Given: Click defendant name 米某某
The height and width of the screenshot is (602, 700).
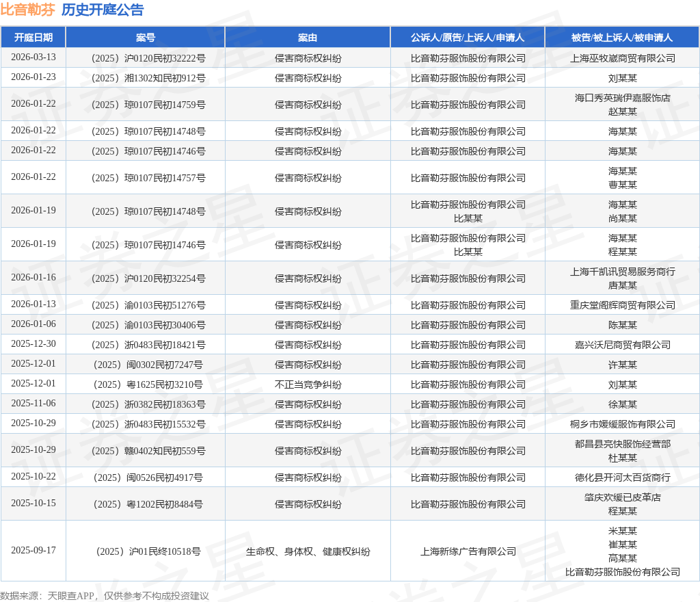Looking at the screenshot, I should (622, 531).
